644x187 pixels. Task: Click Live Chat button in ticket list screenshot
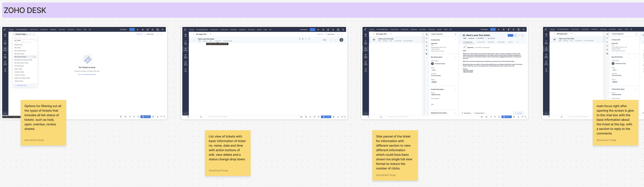click(x=326, y=117)
